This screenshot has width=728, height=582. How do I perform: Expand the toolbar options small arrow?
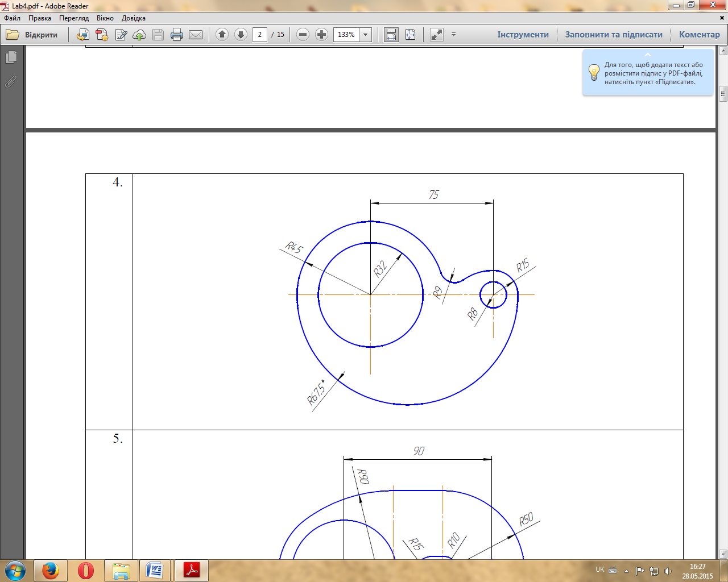point(453,35)
